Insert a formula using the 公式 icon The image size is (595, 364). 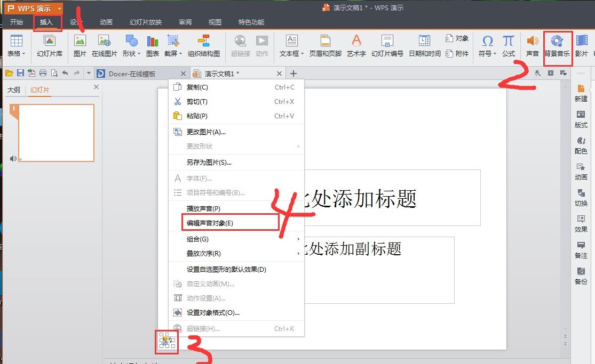[507, 45]
